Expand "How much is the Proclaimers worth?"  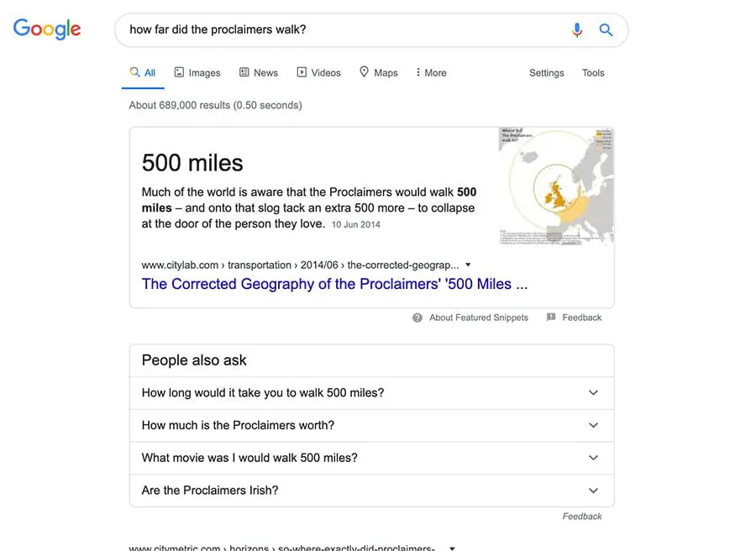coord(593,425)
